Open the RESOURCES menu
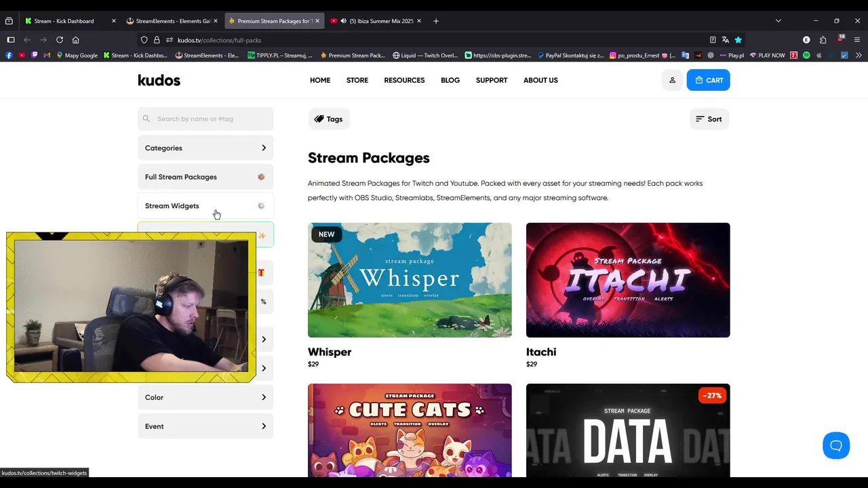Screen dimensions: 868x488 404,80
